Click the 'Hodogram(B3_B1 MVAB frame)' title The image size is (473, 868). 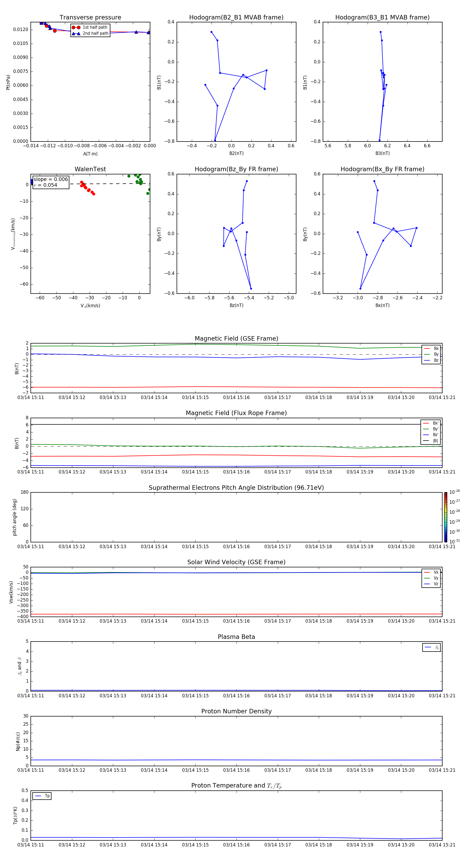[382, 18]
